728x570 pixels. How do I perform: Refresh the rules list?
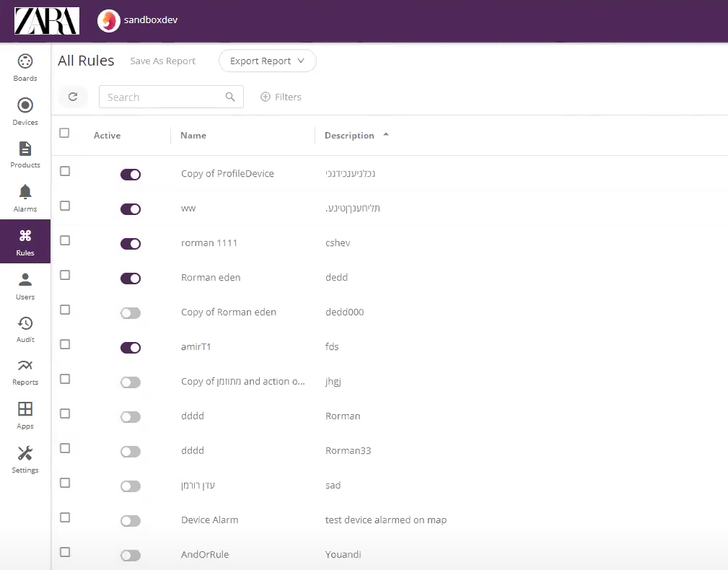[x=72, y=97]
